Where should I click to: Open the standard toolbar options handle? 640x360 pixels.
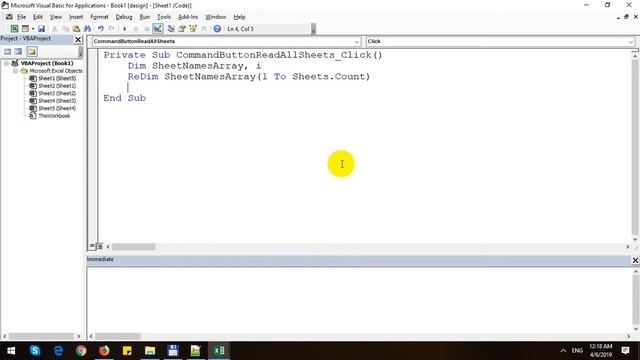pos(313,29)
